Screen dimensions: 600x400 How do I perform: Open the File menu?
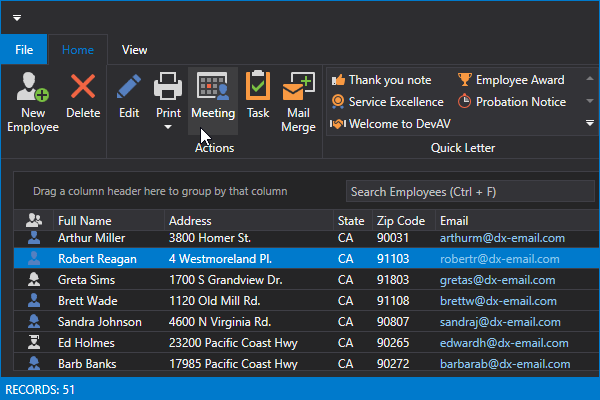[x=24, y=49]
